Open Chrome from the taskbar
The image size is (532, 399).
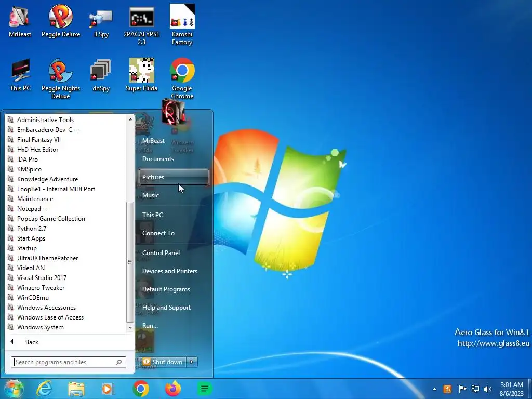pyautogui.click(x=141, y=389)
